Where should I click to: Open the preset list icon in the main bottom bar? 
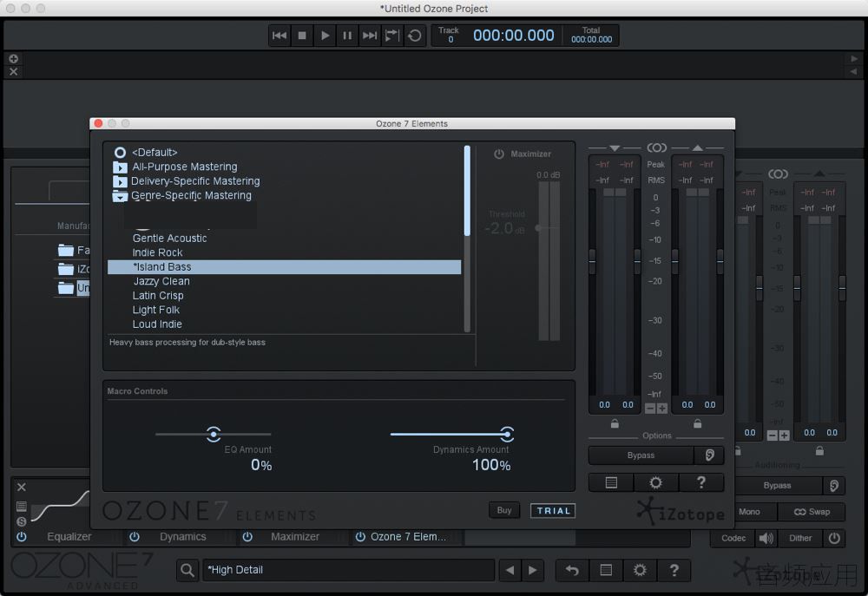(x=606, y=570)
